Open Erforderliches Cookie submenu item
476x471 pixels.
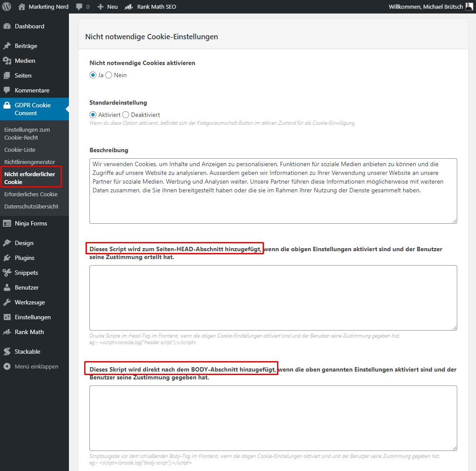click(x=31, y=194)
